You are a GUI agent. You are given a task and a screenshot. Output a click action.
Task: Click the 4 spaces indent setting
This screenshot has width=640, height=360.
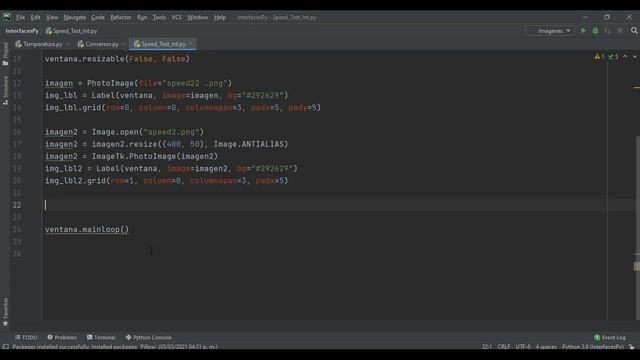pyautogui.click(x=546, y=347)
